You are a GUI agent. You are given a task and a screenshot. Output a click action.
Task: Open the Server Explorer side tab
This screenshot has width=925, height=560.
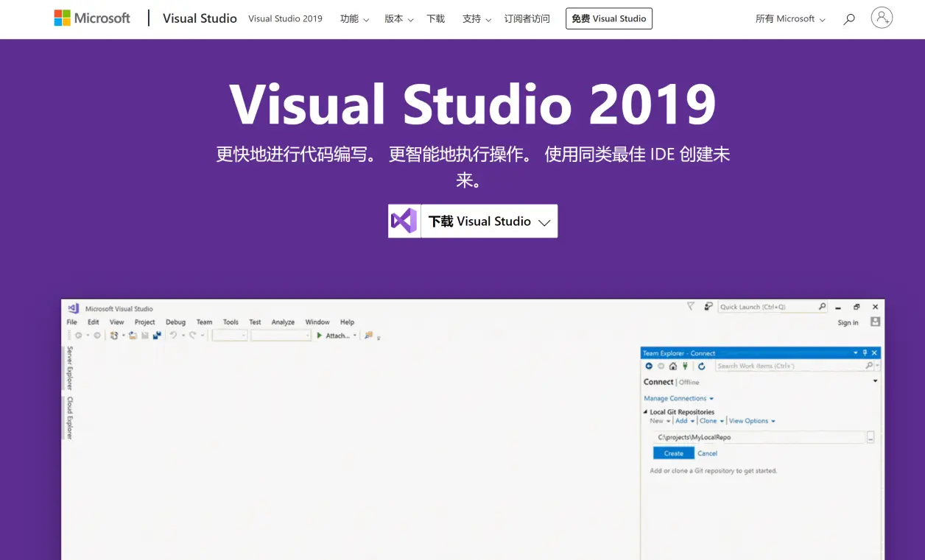click(70, 368)
